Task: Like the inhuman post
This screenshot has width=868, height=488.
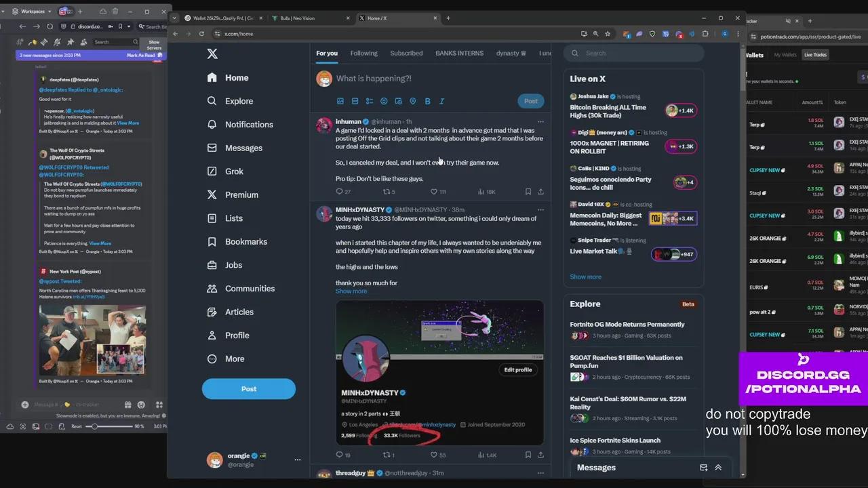Action: point(434,192)
